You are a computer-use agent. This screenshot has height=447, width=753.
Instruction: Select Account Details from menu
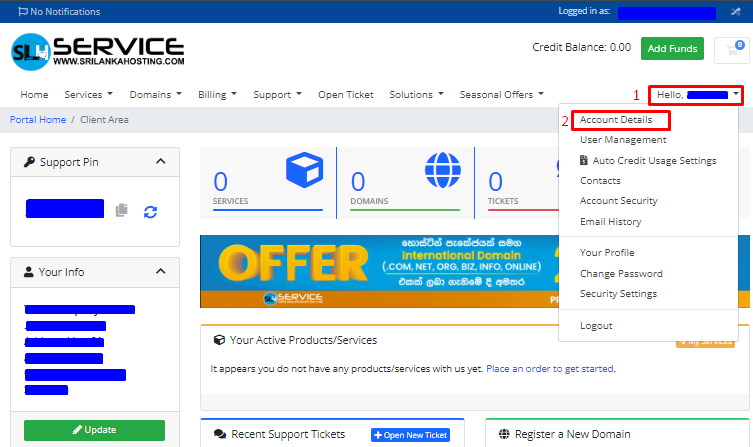pos(616,120)
